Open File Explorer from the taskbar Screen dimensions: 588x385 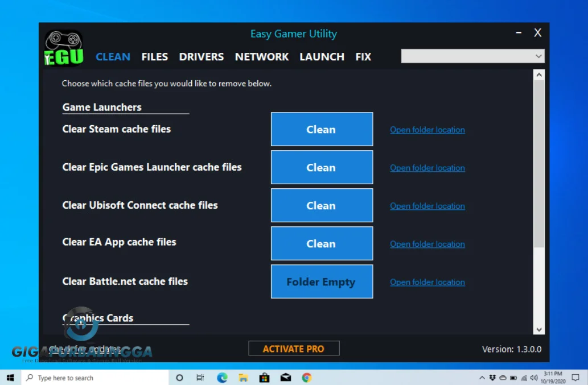click(x=243, y=377)
